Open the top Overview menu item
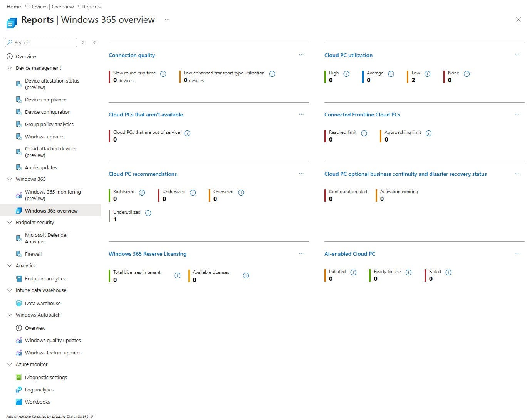Viewport: 532px width, 420px height. coord(26,56)
